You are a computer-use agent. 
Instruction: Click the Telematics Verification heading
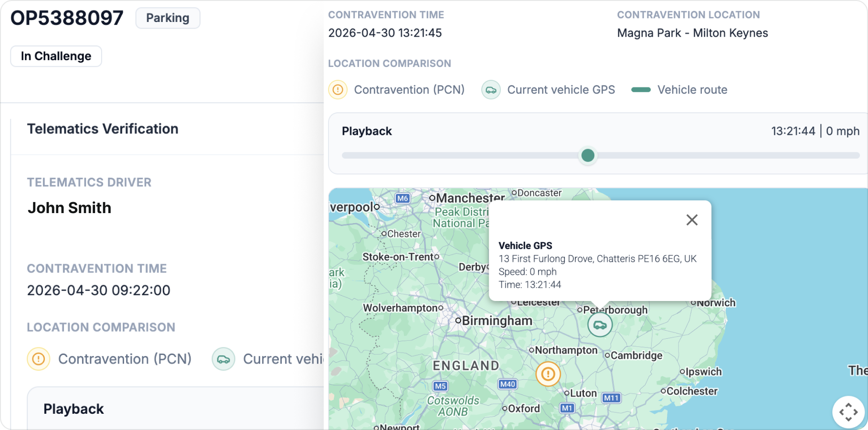[103, 129]
